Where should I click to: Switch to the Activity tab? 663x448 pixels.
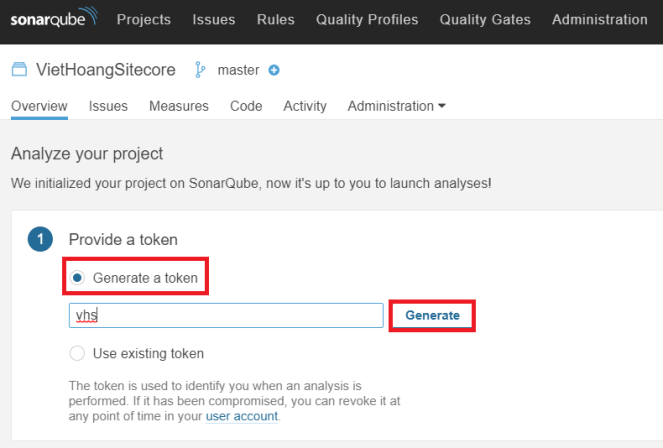coord(305,106)
